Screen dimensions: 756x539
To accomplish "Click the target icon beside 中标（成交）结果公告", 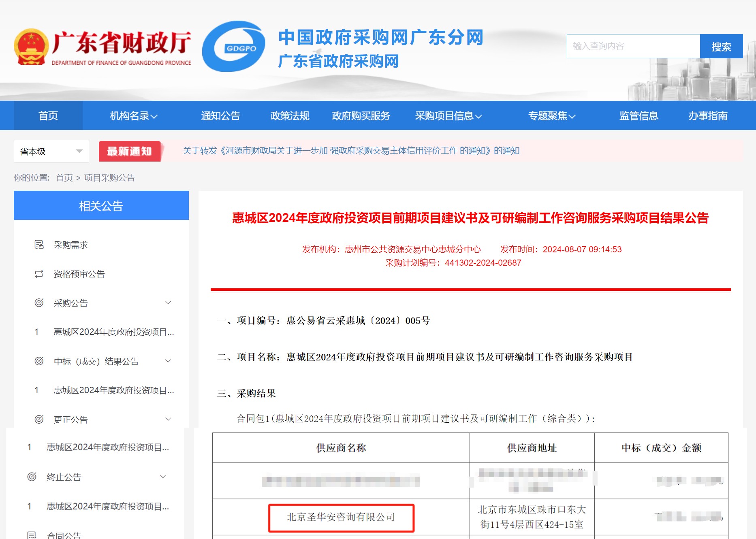I will click(39, 361).
